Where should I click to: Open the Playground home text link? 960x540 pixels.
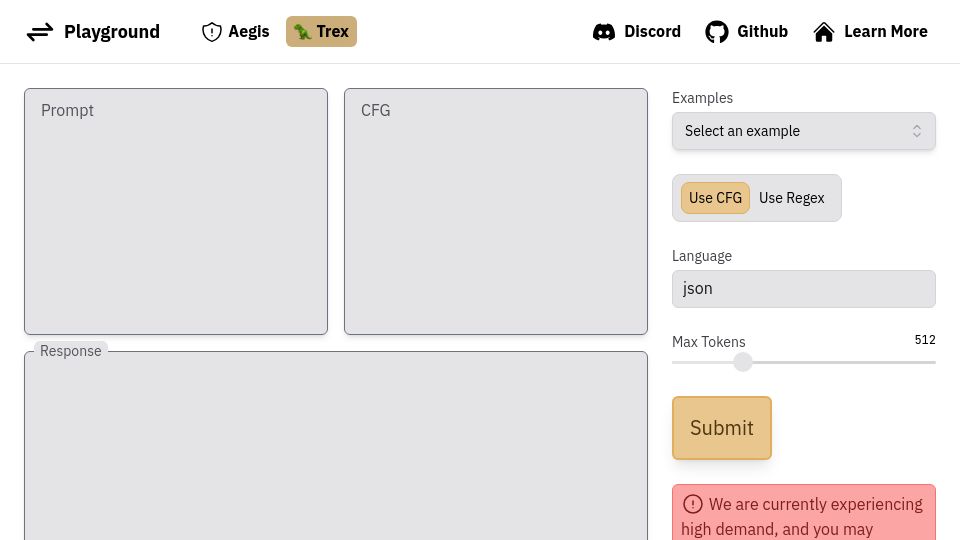click(112, 32)
